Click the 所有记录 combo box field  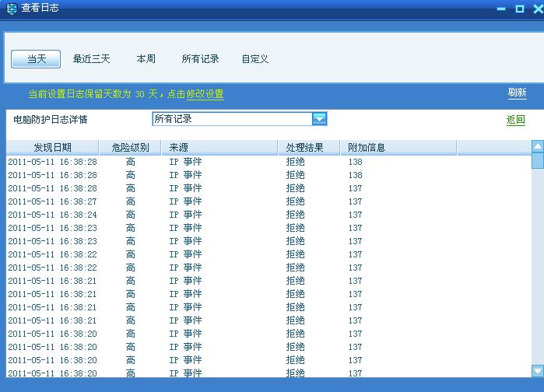(231, 119)
